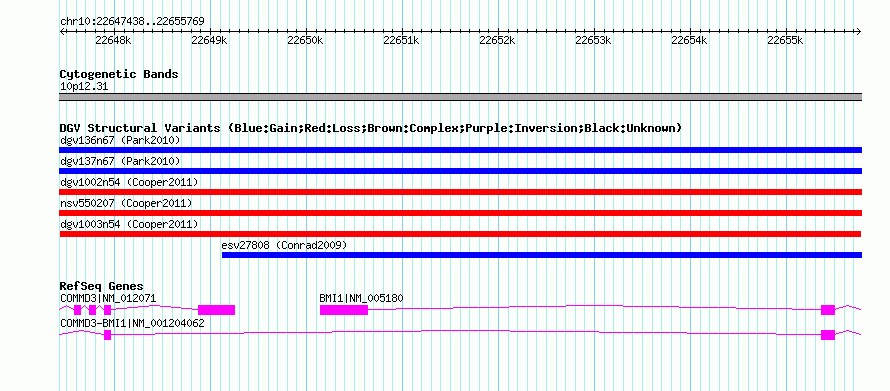Select the gray 10p12.31 cytogenetic band bar
This screenshot has height=391, width=890.
point(460,97)
